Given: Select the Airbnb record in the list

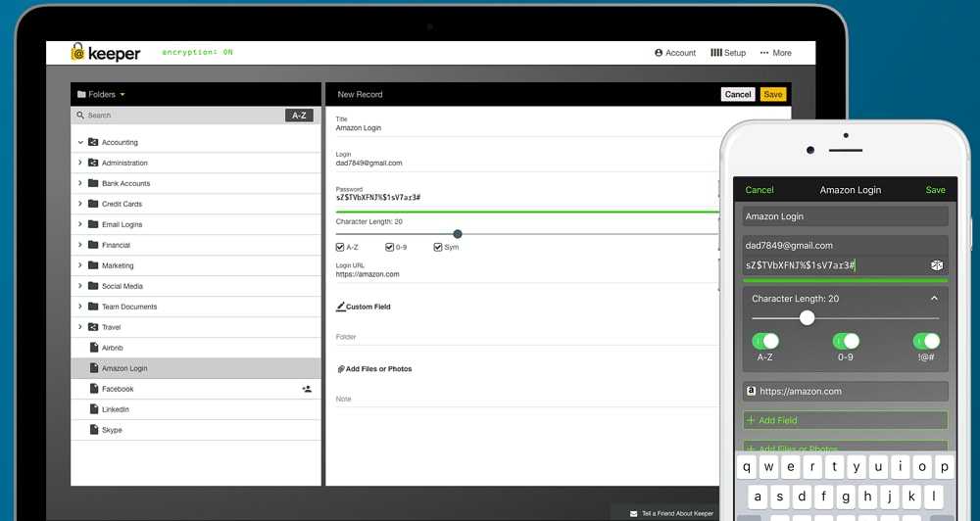Looking at the screenshot, I should pos(113,348).
